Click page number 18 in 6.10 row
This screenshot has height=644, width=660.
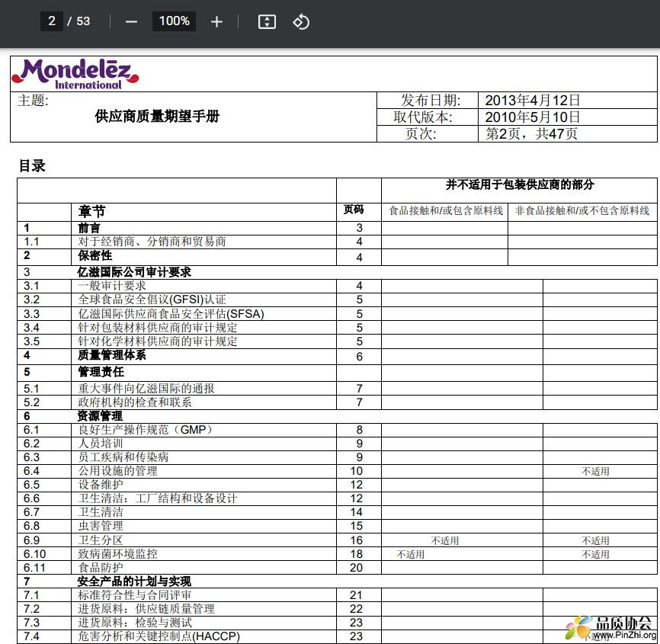(x=357, y=554)
